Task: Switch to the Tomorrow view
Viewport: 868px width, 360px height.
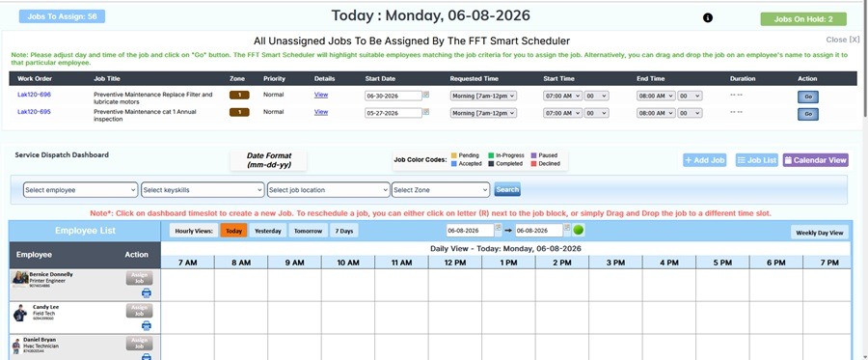Action: click(308, 231)
